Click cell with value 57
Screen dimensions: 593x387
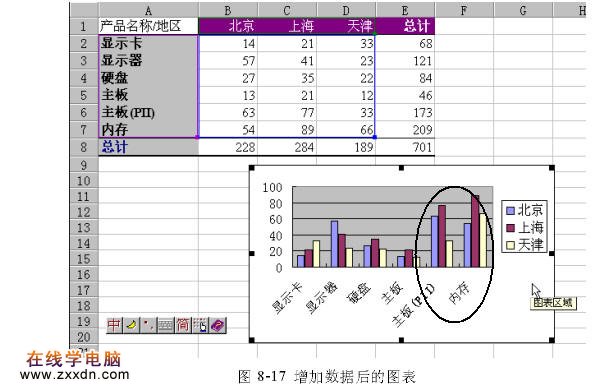click(228, 61)
